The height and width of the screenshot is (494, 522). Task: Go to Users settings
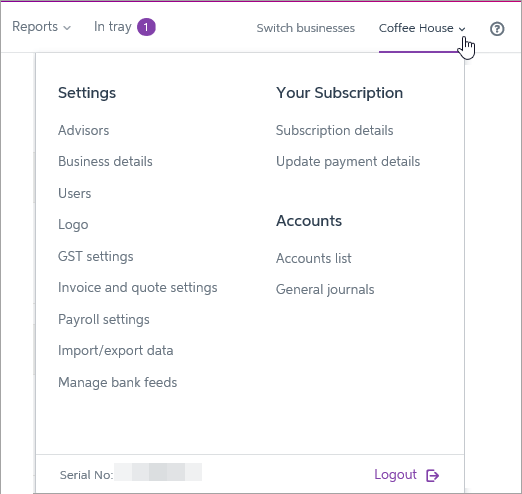74,193
